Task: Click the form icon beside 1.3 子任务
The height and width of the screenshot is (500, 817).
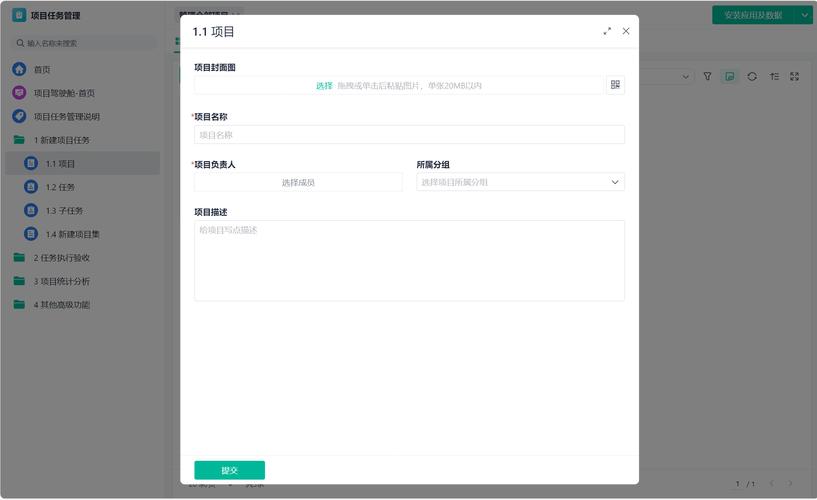Action: tap(31, 210)
